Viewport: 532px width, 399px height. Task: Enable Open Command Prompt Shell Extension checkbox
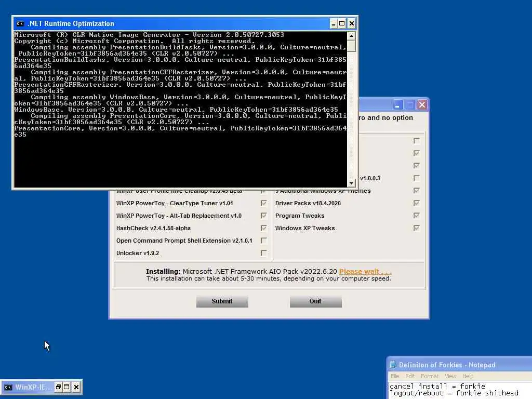point(263,241)
